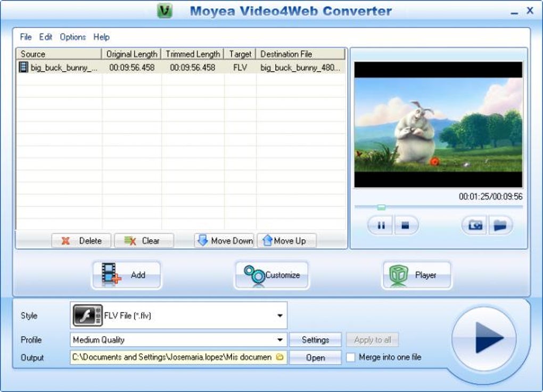Click the Moyea logo in the title bar

(x=164, y=10)
